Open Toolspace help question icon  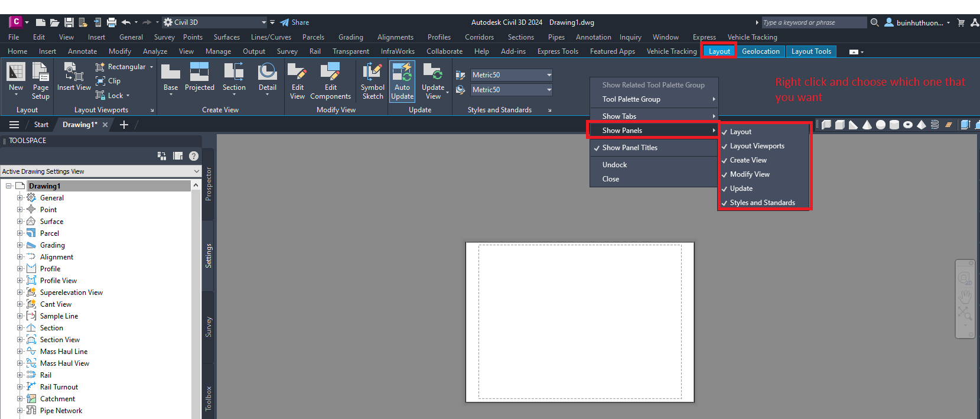194,156
